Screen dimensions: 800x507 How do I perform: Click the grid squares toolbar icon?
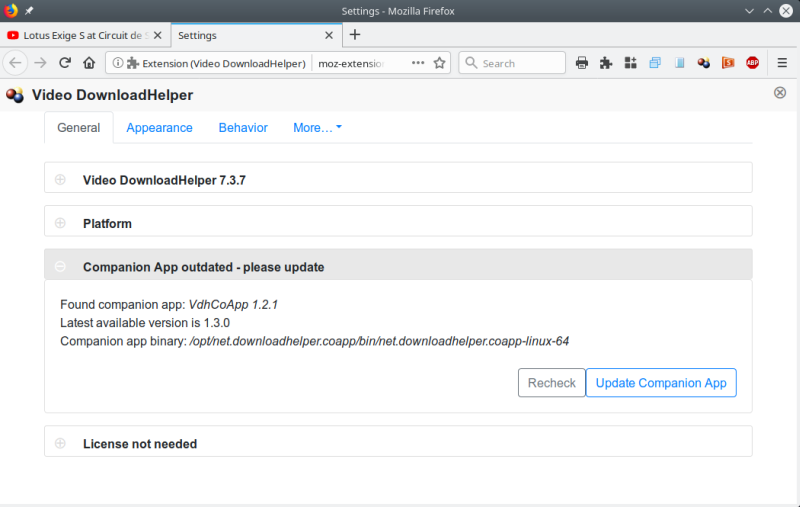tap(631, 63)
